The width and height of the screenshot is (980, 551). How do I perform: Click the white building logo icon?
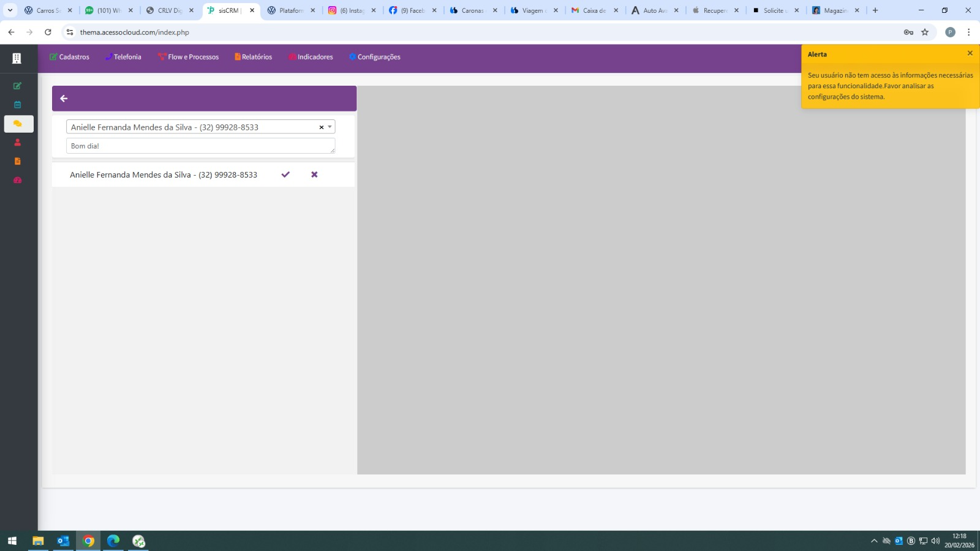[17, 58]
